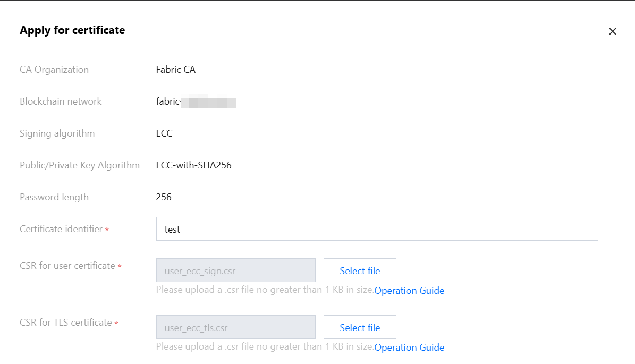
Task: Click the ECC-with-SHA256 value text
Action: click(193, 165)
